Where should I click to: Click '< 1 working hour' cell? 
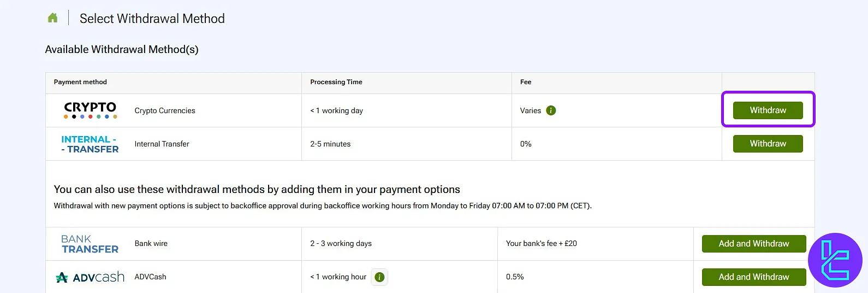338,277
